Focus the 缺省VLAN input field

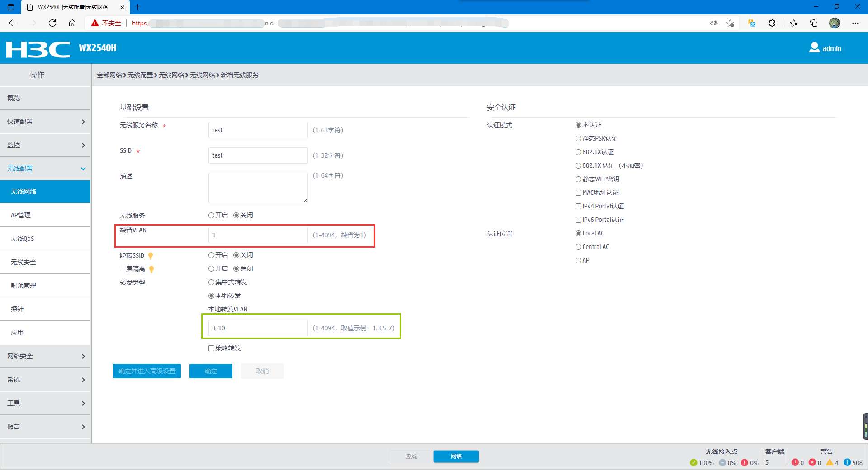[x=258, y=235]
